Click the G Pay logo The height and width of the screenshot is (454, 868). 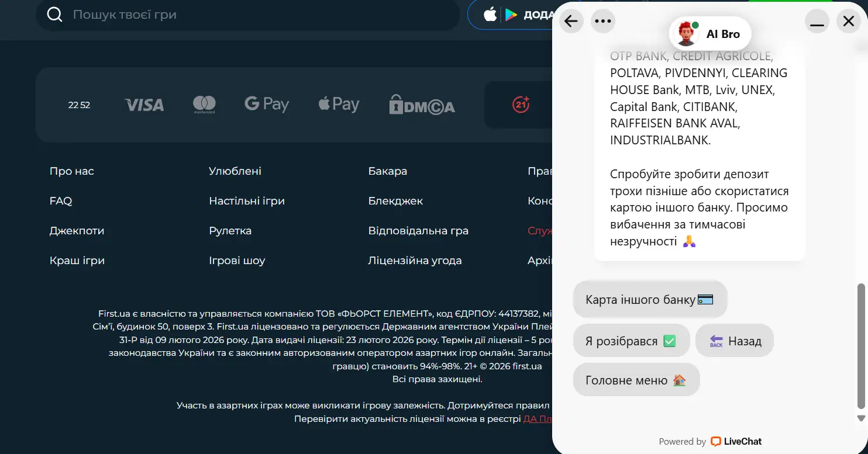pos(267,105)
